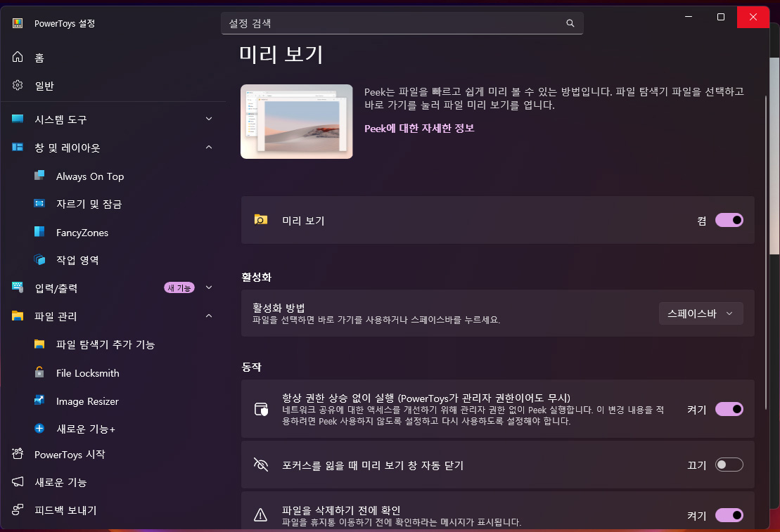Click the warning triangle icon for delete confirmation
This screenshot has width=780, height=532.
[261, 515]
